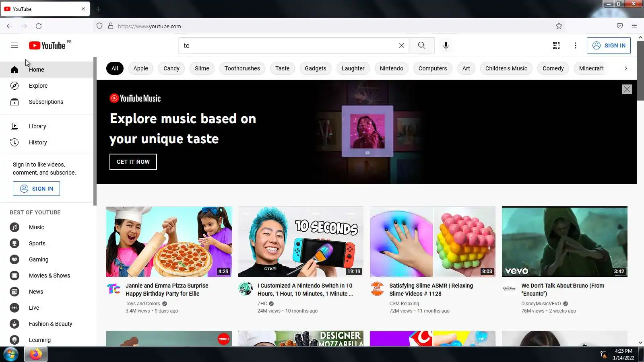Select the Minecraft chip
This screenshot has width=644, height=362.
(591, 68)
